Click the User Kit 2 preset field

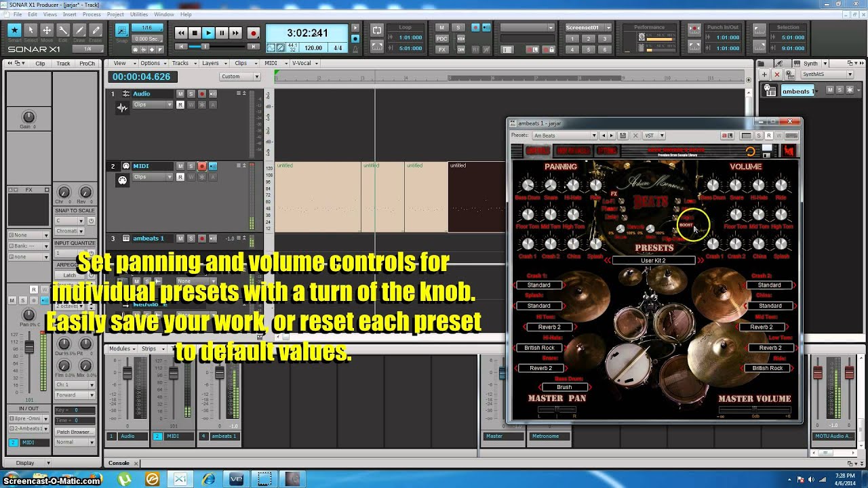pos(653,260)
